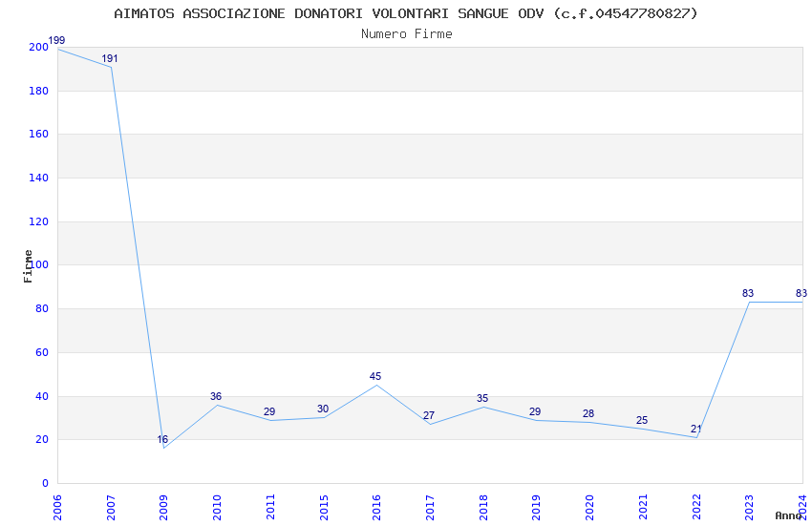The image size is (812, 525).
Task: Click the y-axis tick value 200
Action: [x=38, y=47]
